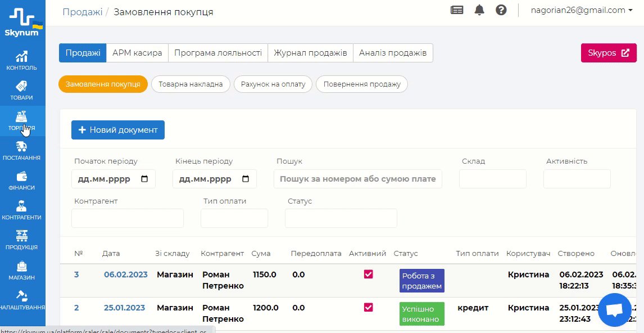Switch to the Аналіз продажів tab
The image size is (644, 333).
[x=393, y=53]
